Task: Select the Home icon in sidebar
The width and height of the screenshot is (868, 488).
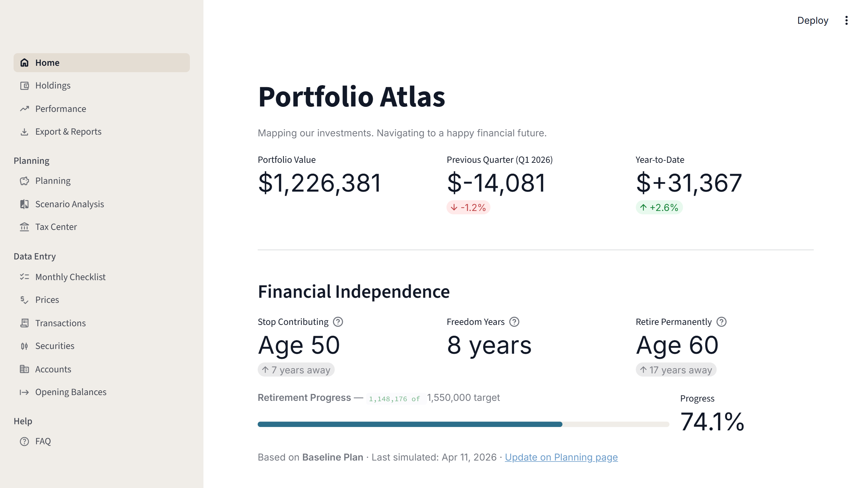Action: (x=24, y=62)
